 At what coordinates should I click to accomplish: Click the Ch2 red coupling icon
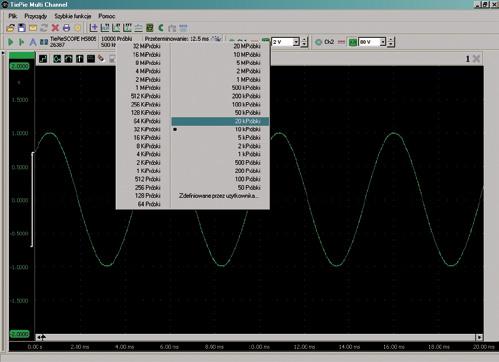tap(341, 42)
